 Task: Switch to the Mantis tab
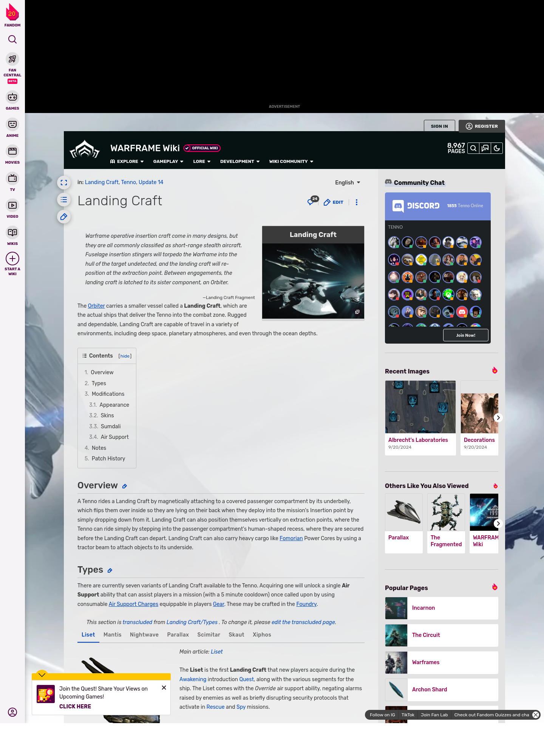pyautogui.click(x=113, y=635)
